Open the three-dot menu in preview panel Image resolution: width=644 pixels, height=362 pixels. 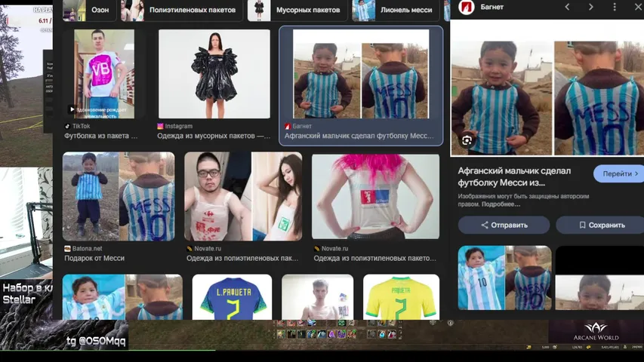coord(615,7)
